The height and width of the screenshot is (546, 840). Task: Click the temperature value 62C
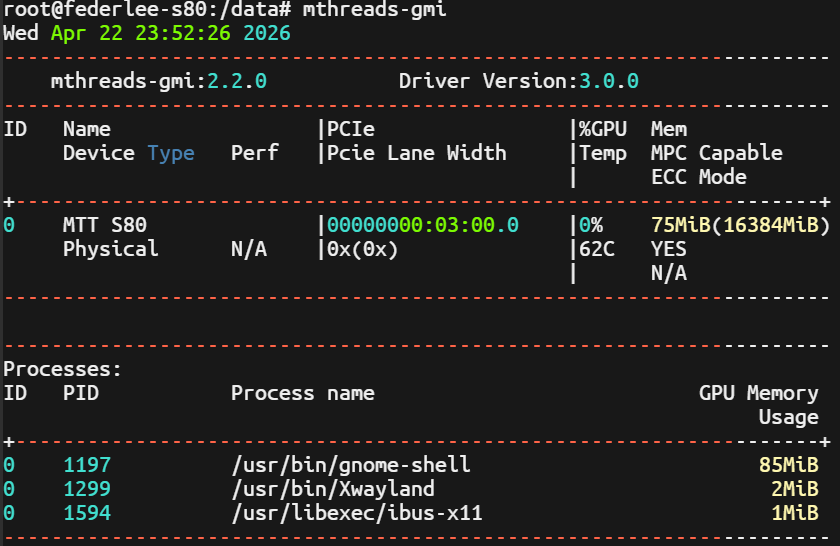point(597,249)
